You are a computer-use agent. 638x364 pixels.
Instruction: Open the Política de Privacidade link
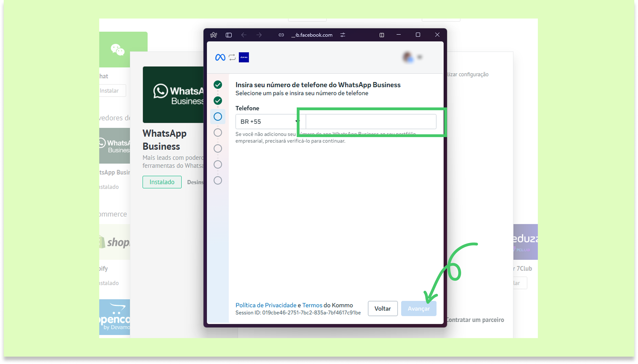coord(265,305)
